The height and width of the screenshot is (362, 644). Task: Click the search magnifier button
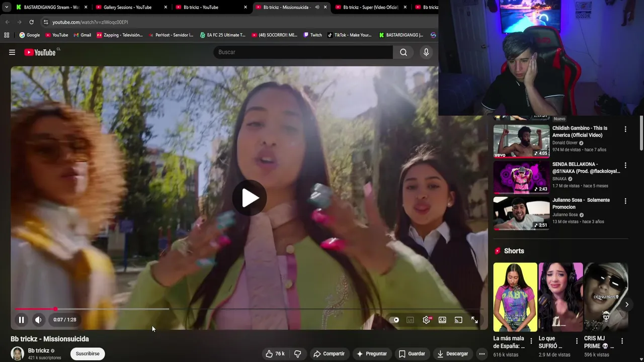pos(404,52)
